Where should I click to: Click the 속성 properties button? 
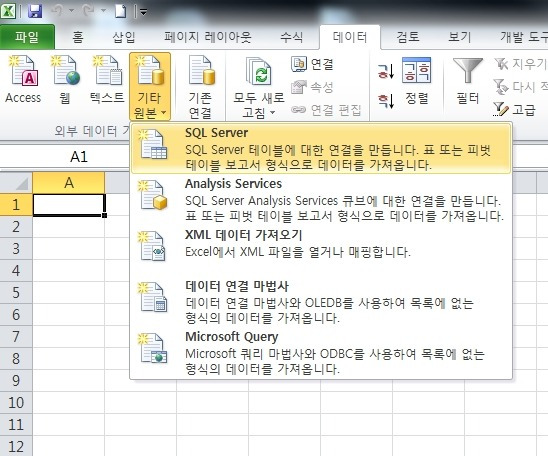coord(312,87)
